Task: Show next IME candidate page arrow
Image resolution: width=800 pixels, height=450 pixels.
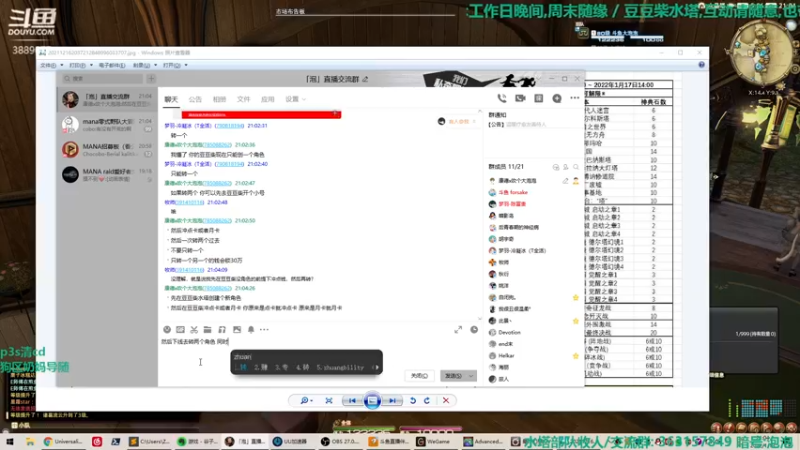Action: [x=377, y=367]
